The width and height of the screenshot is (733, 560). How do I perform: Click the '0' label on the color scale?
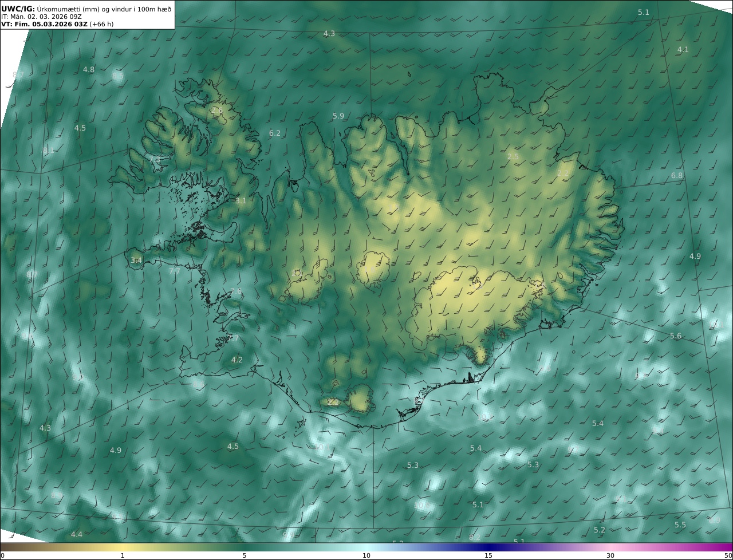point(2,555)
